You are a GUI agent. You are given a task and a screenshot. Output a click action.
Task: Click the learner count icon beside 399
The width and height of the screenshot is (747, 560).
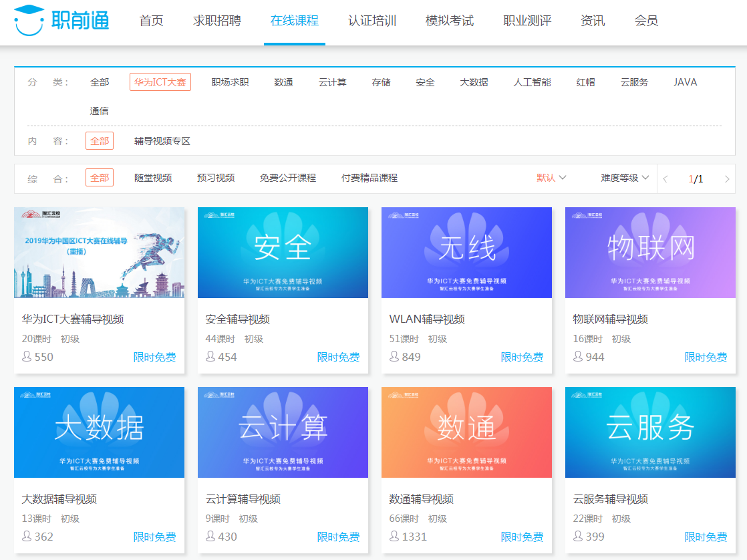click(x=577, y=536)
